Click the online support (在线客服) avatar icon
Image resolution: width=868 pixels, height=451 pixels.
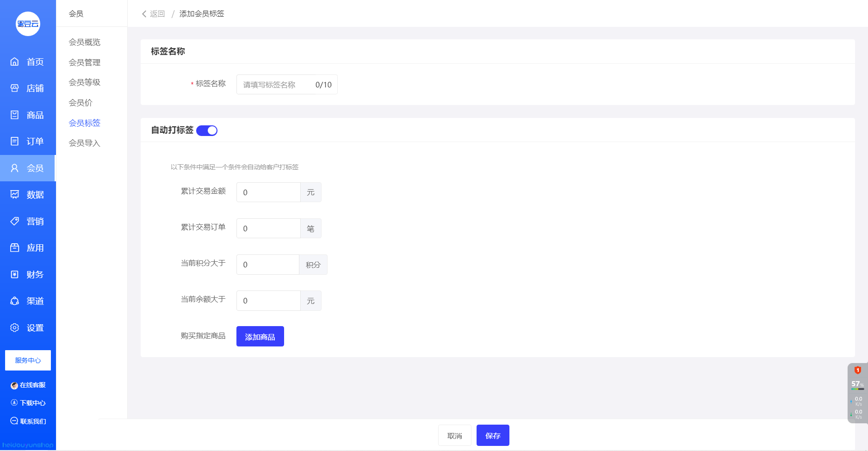14,385
